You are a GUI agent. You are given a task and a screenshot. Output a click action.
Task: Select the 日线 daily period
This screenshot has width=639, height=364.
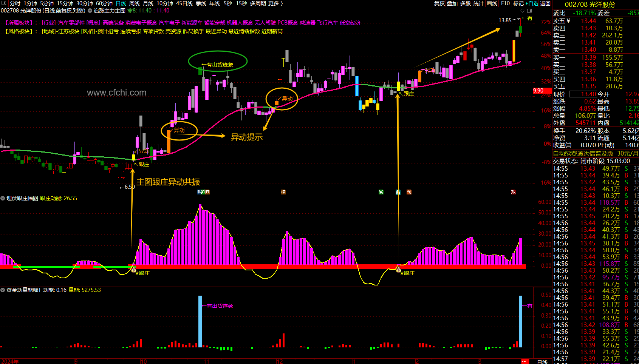[x=121, y=3]
